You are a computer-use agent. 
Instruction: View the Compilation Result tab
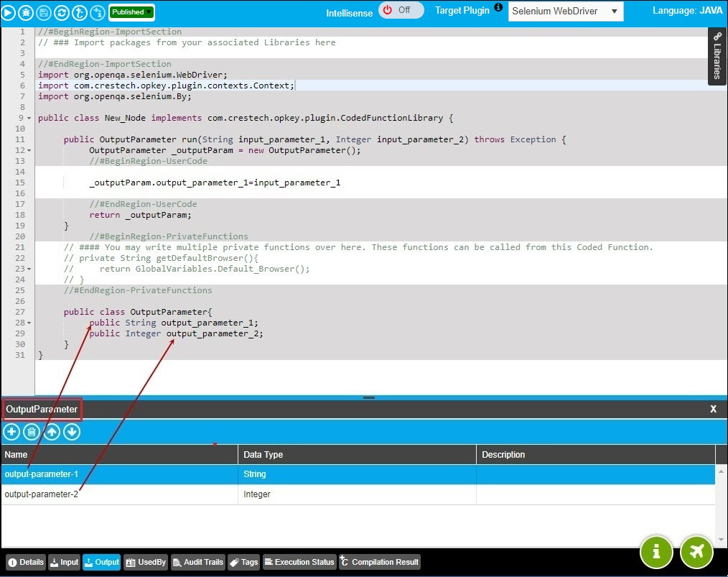coord(379,562)
